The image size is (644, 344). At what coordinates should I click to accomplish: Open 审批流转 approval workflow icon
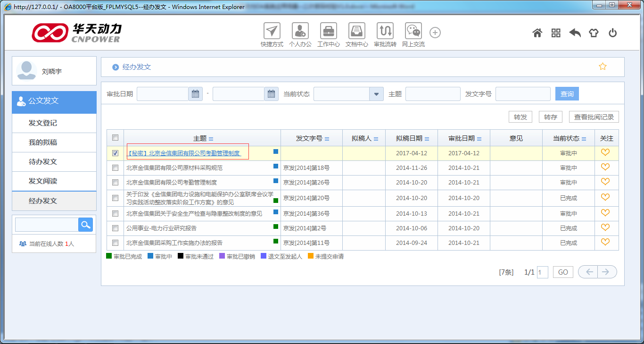[x=385, y=32]
